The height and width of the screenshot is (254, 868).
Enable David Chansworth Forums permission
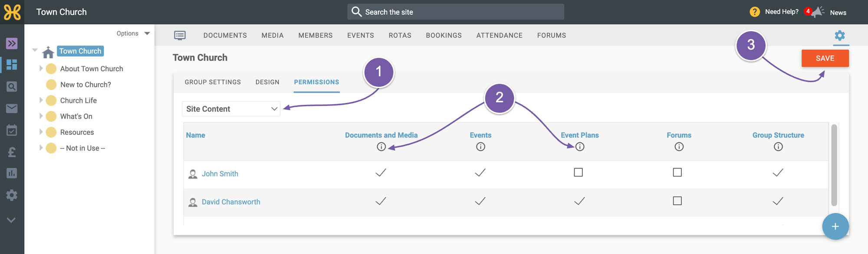tap(677, 201)
